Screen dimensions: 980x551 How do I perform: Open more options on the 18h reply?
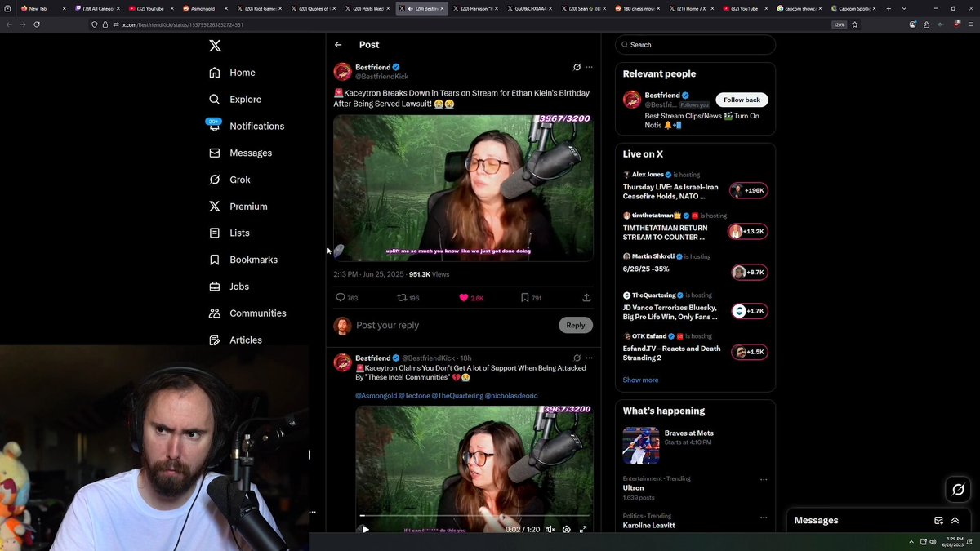point(589,358)
